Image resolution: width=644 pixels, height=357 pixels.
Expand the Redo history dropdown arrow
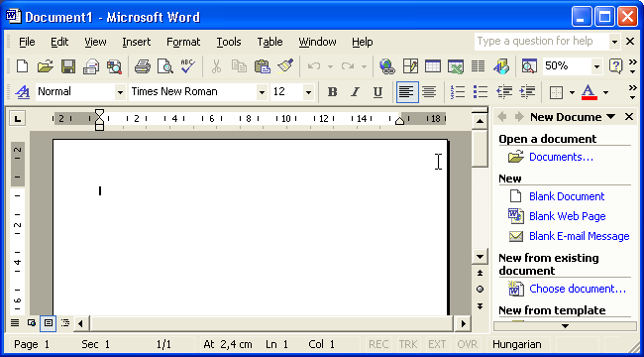[x=364, y=65]
